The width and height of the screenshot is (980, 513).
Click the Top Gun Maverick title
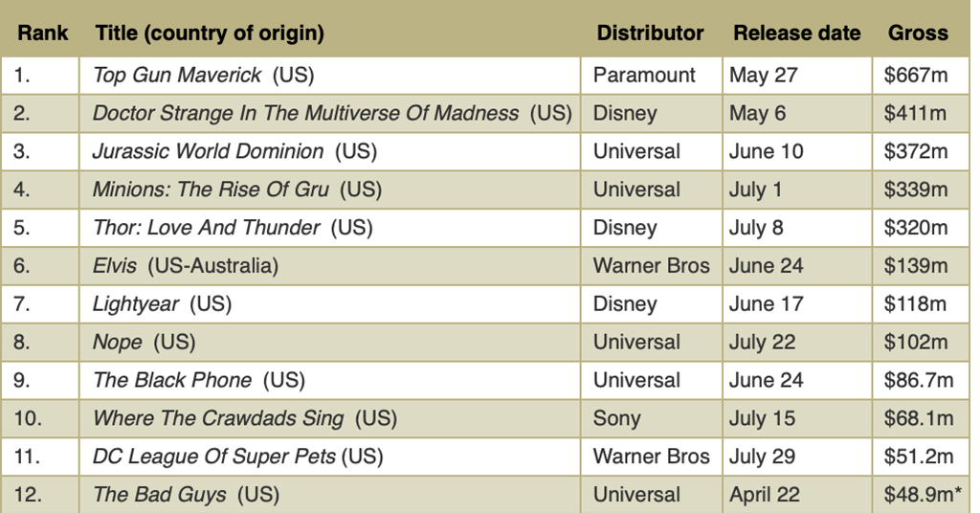178,75
